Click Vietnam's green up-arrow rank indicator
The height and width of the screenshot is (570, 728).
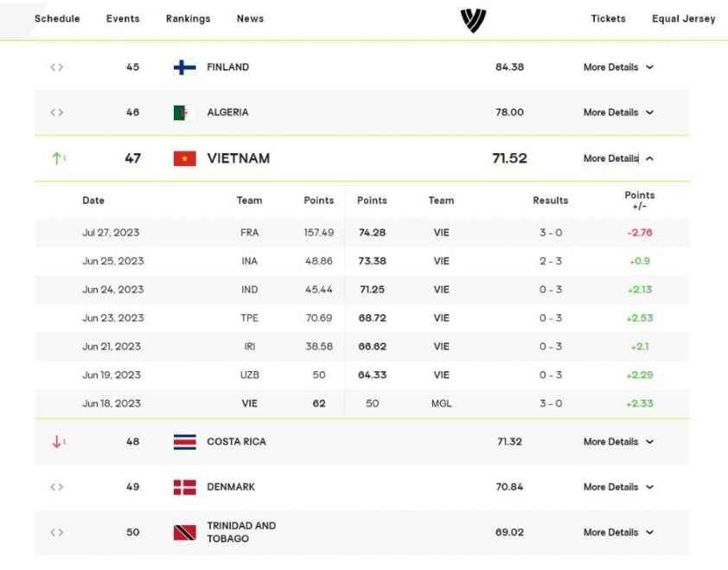(59, 158)
